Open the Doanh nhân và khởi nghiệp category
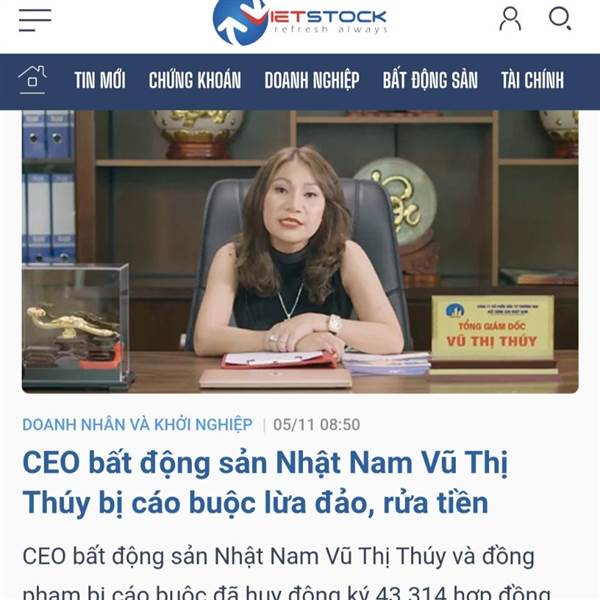This screenshot has width=600, height=600. coord(137,425)
